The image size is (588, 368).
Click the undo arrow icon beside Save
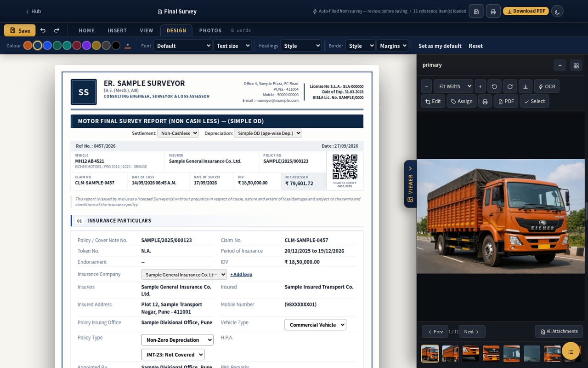tap(43, 30)
